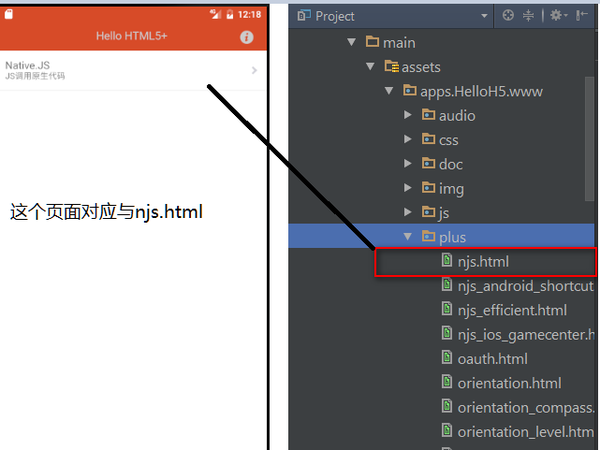Select njs_efficient.html in the tree
This screenshot has width=600, height=450.
tap(512, 310)
